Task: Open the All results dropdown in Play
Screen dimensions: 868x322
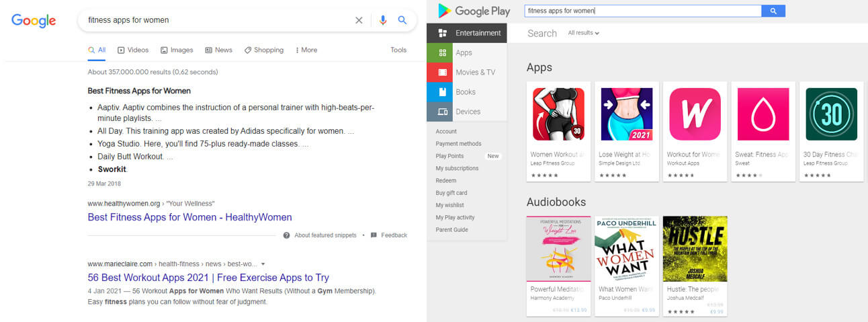Action: (x=583, y=33)
